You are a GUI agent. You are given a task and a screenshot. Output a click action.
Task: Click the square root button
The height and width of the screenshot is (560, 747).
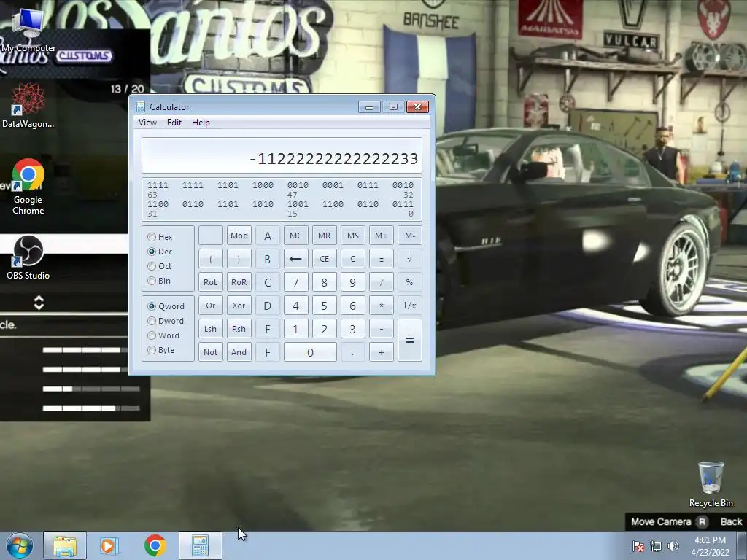[x=409, y=259]
